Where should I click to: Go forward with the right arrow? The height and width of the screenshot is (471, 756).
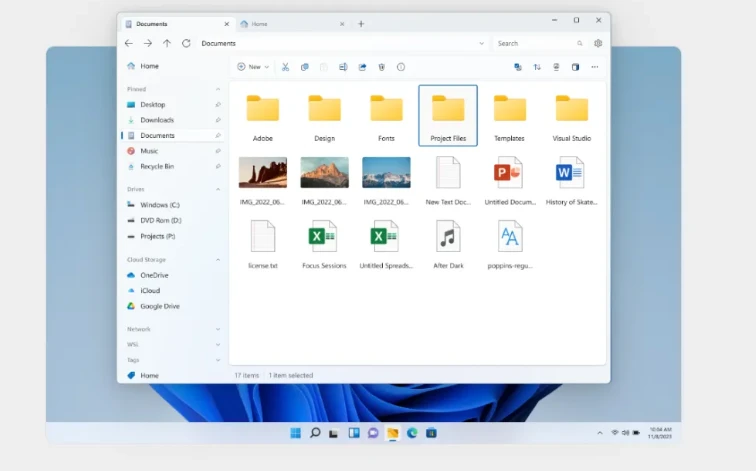148,43
